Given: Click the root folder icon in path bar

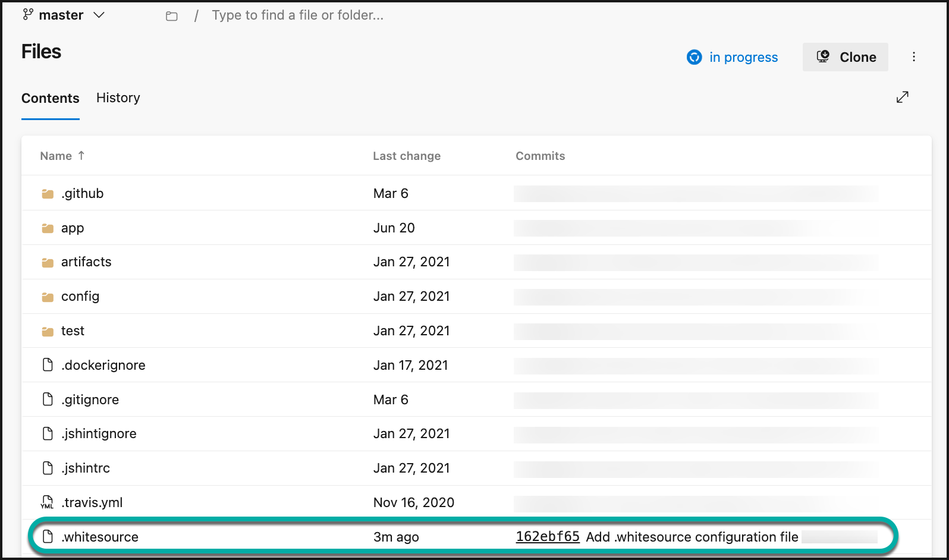Looking at the screenshot, I should click(172, 16).
